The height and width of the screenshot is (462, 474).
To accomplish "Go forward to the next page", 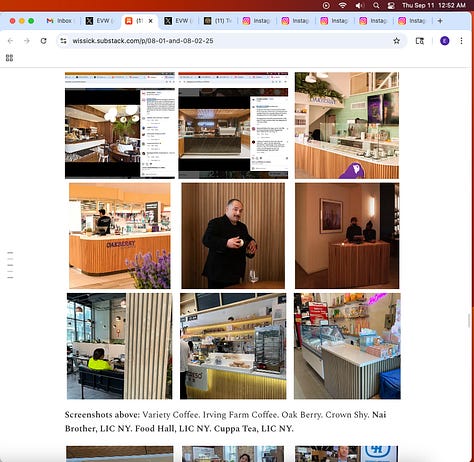I will pos(27,41).
